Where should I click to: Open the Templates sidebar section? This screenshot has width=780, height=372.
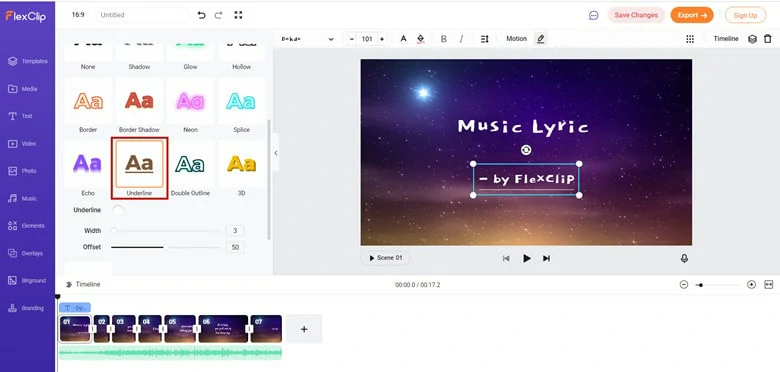click(28, 61)
